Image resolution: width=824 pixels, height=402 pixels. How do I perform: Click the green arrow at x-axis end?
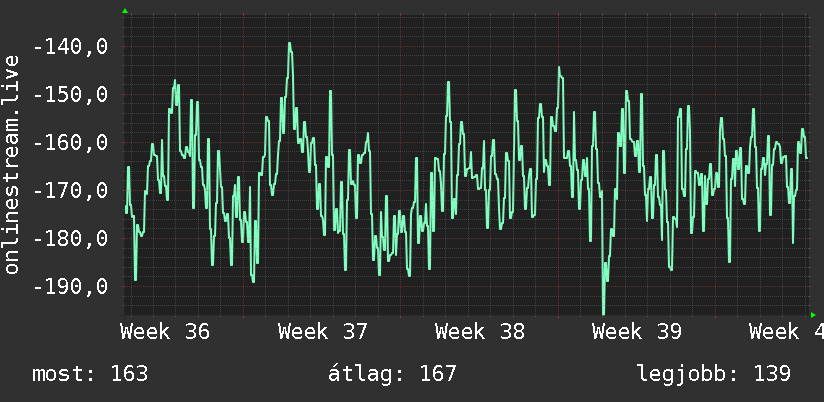click(813, 315)
